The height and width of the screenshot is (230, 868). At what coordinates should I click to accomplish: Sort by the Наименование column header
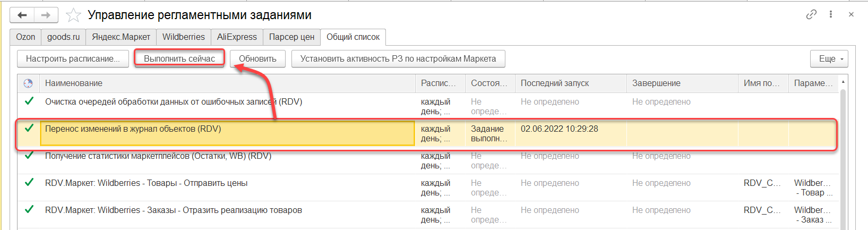(x=227, y=83)
